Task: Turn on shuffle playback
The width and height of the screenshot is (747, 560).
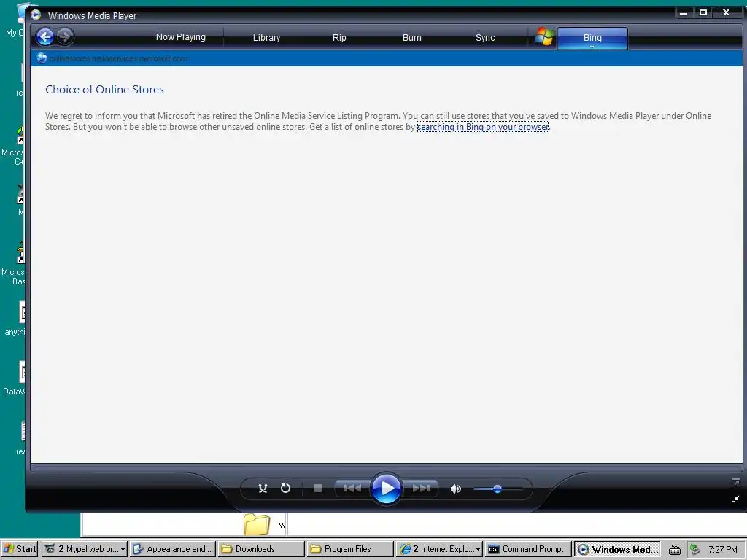Action: click(x=263, y=488)
